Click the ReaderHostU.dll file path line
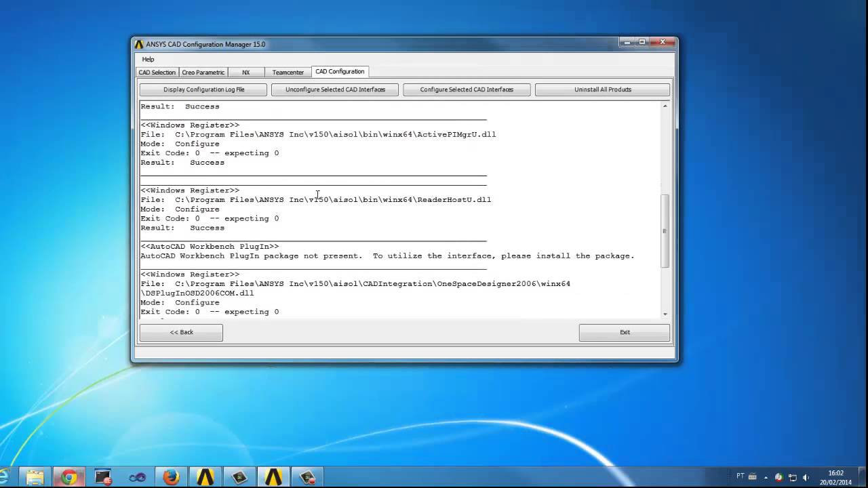The image size is (868, 488). tap(315, 200)
